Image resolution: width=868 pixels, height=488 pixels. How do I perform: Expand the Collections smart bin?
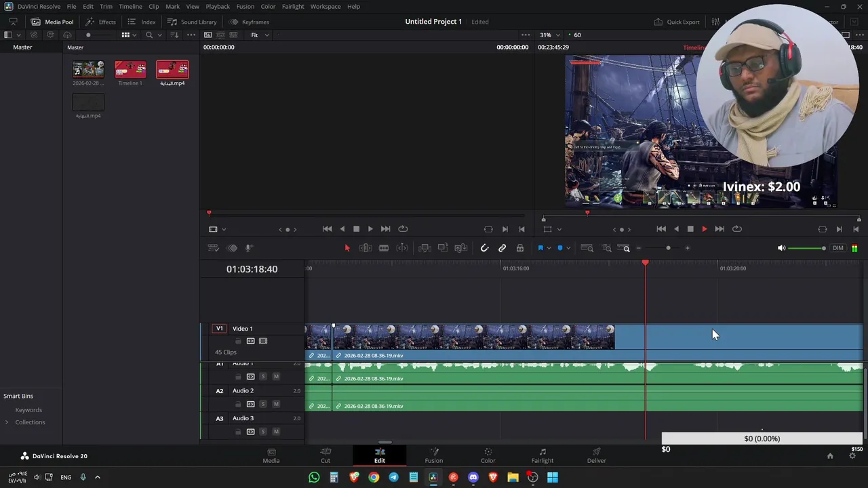[x=7, y=422]
